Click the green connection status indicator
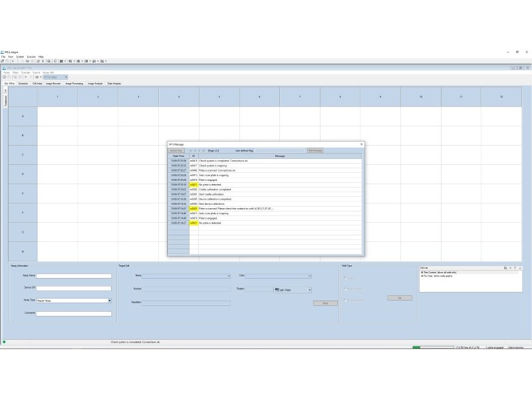The width and height of the screenshot is (532, 399). click(x=4, y=342)
